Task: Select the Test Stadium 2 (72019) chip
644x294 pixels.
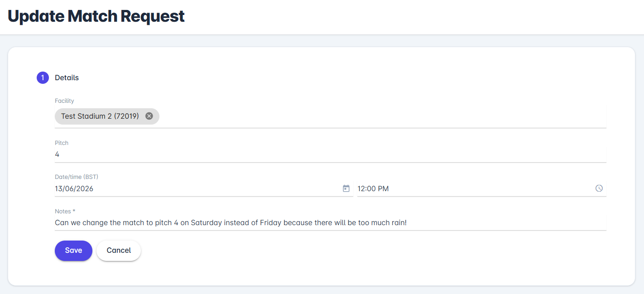Action: coord(107,116)
